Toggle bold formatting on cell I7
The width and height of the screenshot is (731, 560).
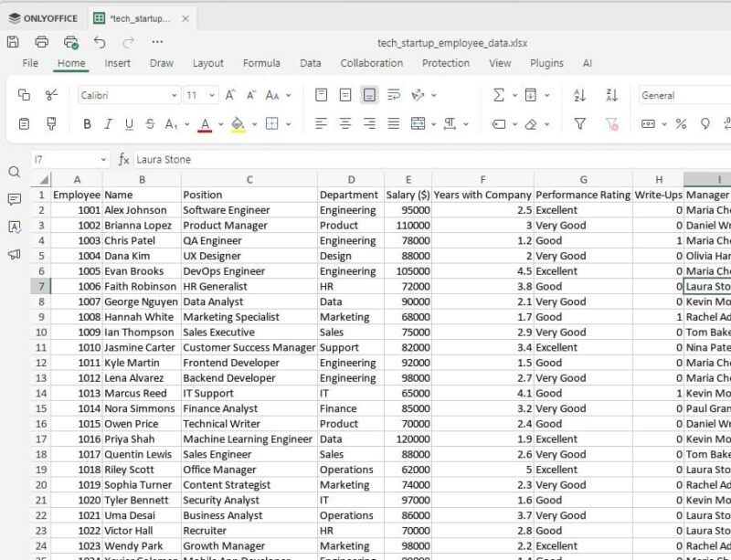coord(86,123)
